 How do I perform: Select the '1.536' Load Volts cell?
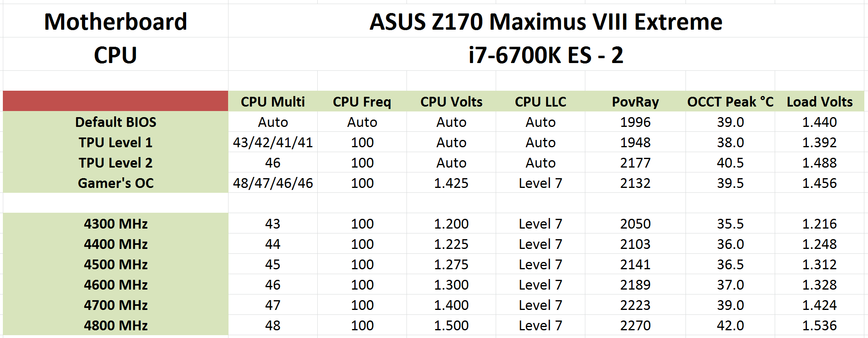[820, 325]
